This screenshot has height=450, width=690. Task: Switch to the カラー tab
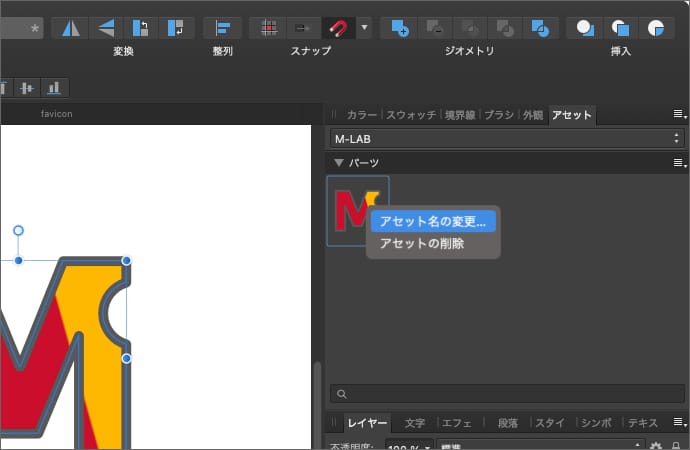coord(361,115)
